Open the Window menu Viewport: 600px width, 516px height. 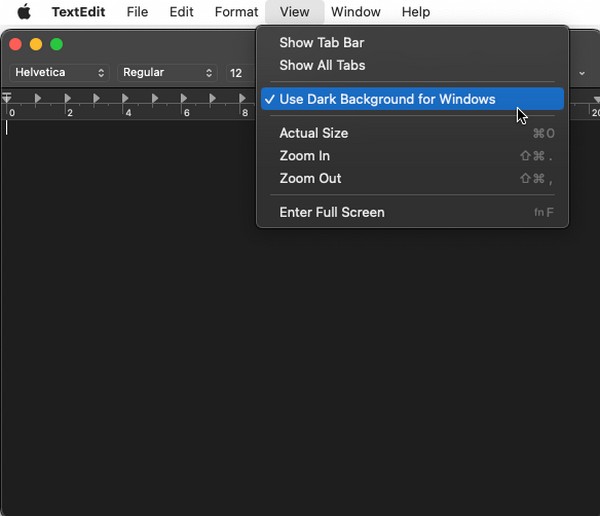click(355, 12)
